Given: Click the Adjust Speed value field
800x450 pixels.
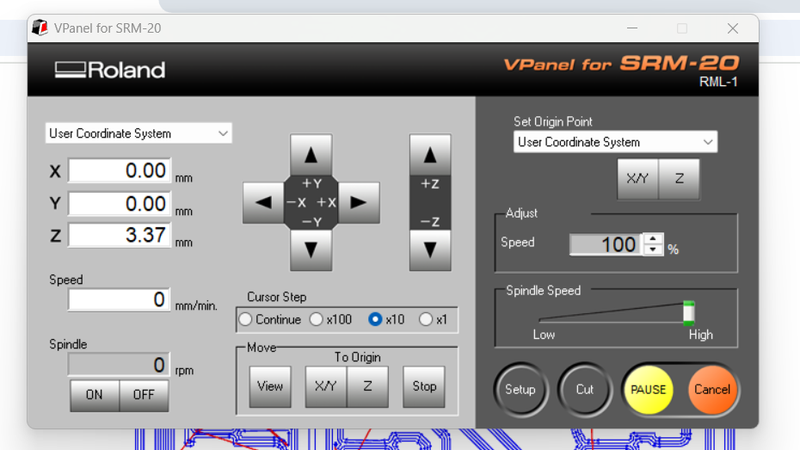Looking at the screenshot, I should tap(606, 244).
